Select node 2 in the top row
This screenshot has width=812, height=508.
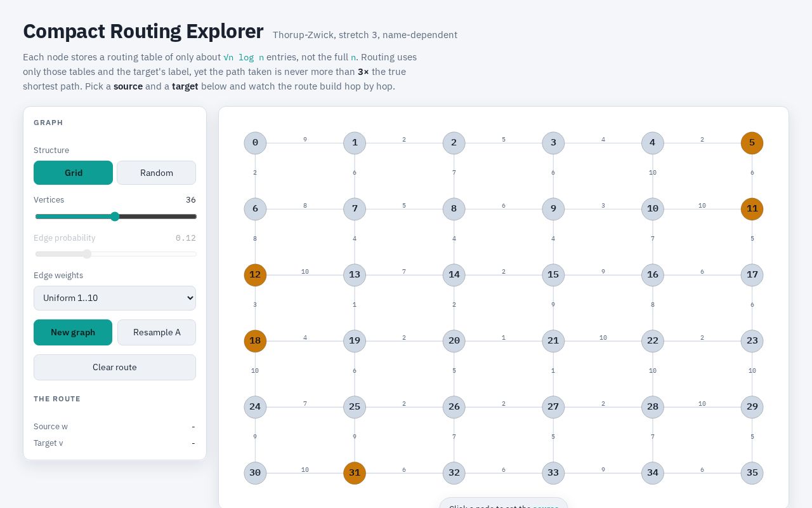pyautogui.click(x=454, y=143)
